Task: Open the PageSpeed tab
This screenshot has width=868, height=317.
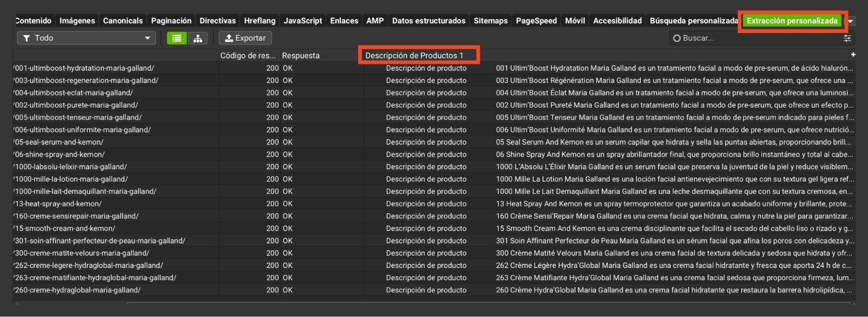Action: tap(536, 20)
